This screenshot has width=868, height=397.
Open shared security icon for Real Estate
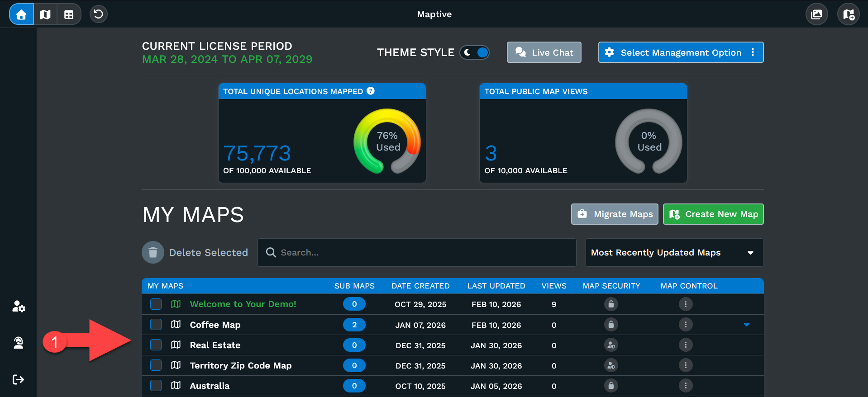point(611,345)
